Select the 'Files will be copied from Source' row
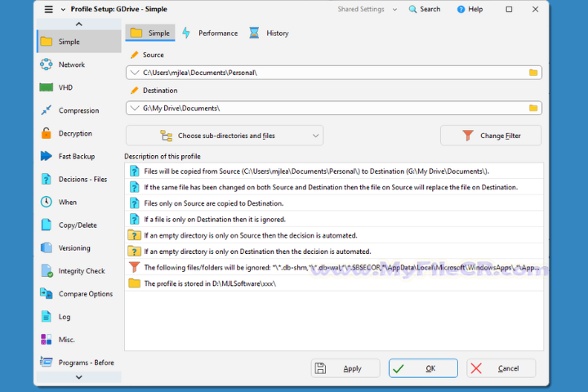The image size is (588, 392). [x=334, y=171]
